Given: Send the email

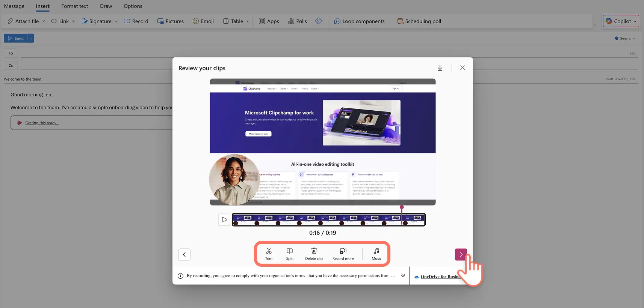Looking at the screenshot, I should [x=15, y=38].
